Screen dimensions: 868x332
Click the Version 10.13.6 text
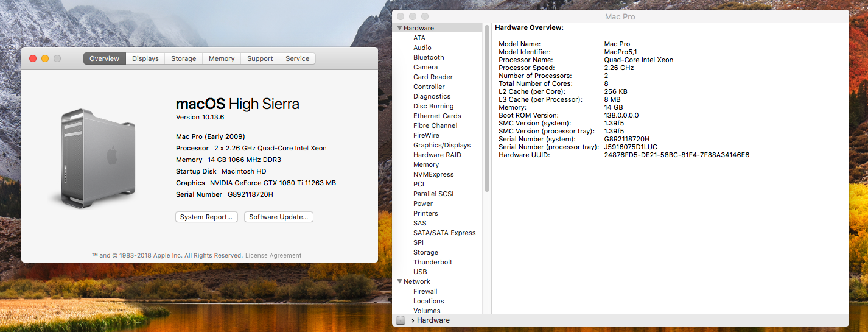[200, 117]
